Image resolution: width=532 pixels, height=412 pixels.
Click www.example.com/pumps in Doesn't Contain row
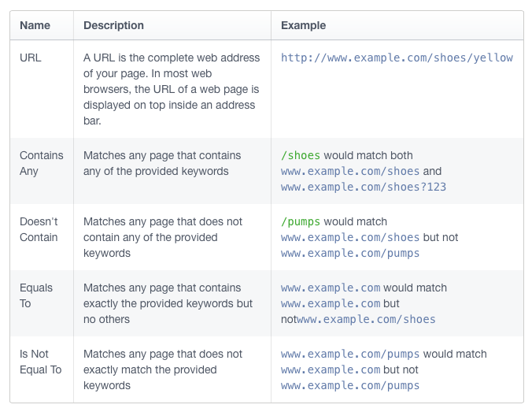tap(350, 254)
